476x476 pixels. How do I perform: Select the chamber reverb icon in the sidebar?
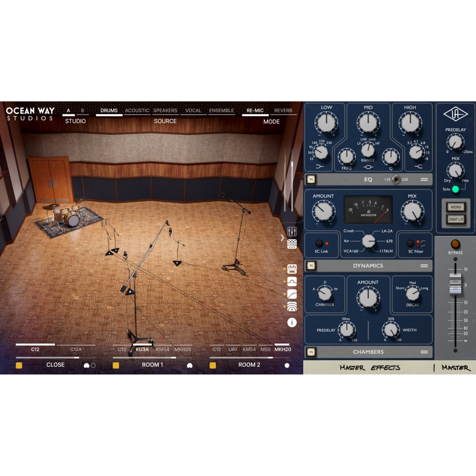292,305
